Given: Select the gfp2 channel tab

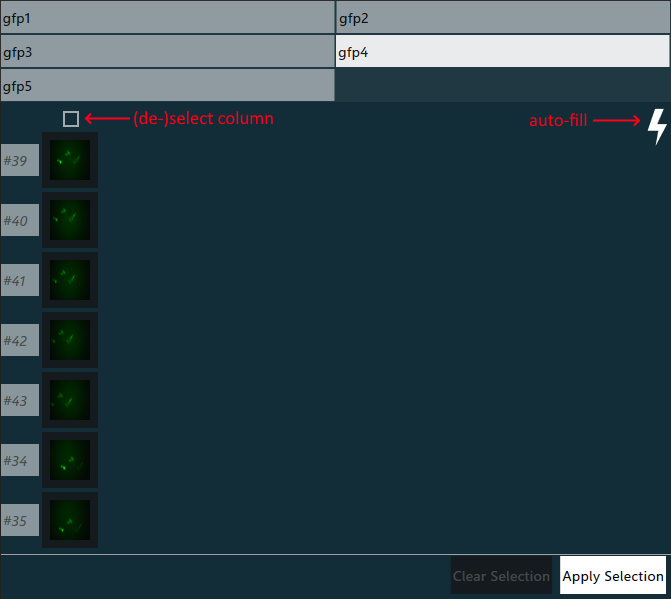Looking at the screenshot, I should point(503,17).
